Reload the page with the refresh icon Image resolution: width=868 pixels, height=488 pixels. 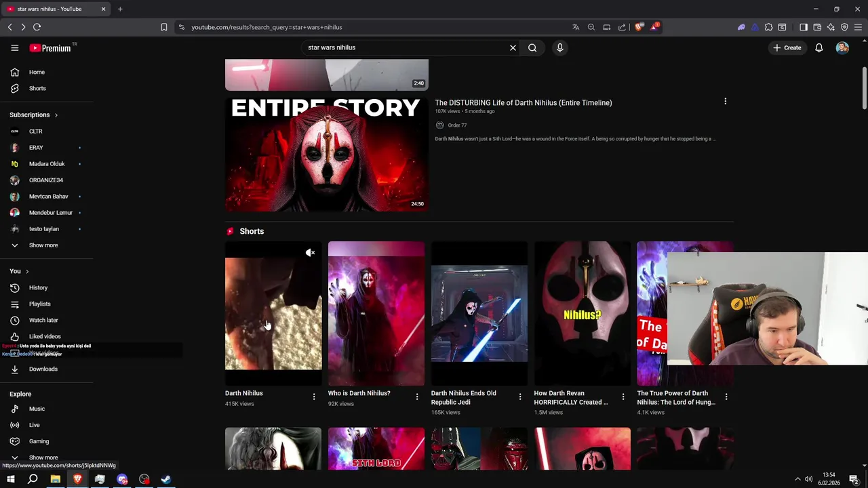(37, 27)
